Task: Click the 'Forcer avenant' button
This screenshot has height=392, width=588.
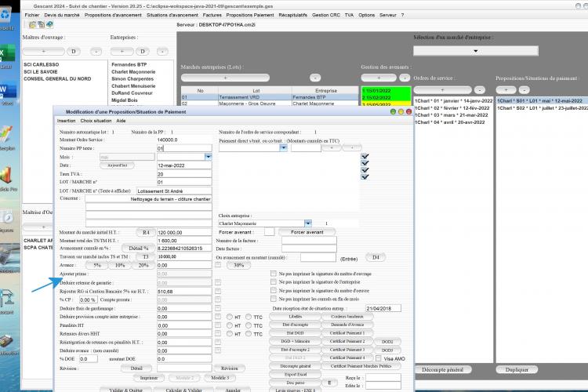Action: click(307, 232)
